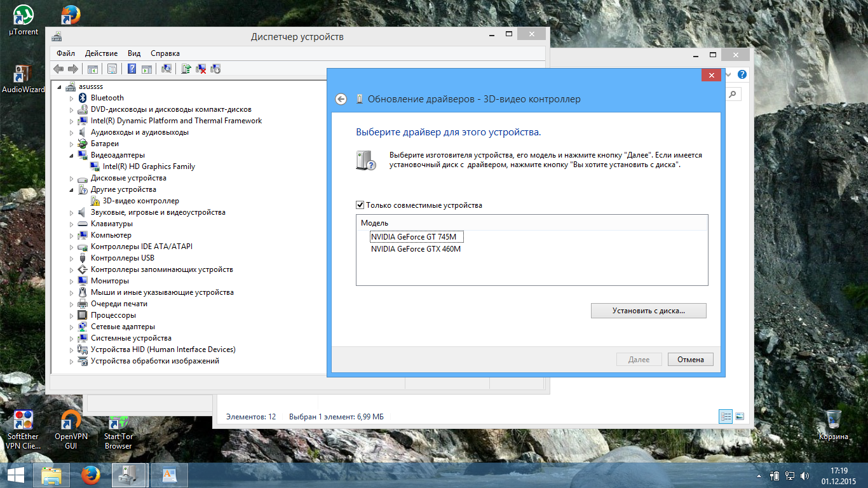868x488 pixels.
Task: Select the OpenVPN GUI desktop icon
Action: point(71,430)
